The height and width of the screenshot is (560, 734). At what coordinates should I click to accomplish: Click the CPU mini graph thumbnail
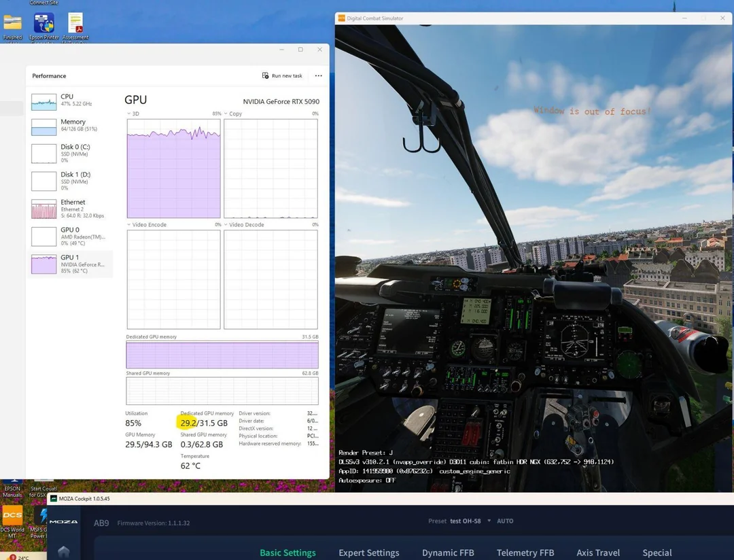click(44, 102)
